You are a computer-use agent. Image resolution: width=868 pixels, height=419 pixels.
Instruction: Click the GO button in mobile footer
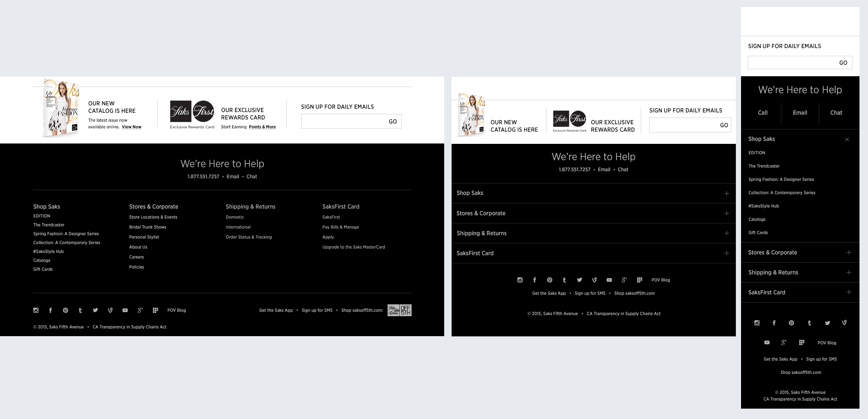pyautogui.click(x=843, y=63)
